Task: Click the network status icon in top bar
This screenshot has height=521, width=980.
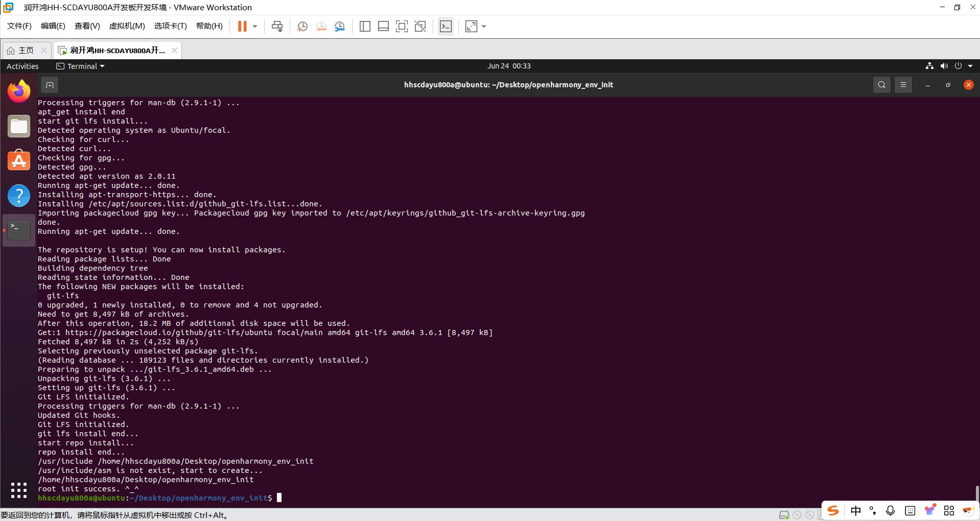Action: 929,66
